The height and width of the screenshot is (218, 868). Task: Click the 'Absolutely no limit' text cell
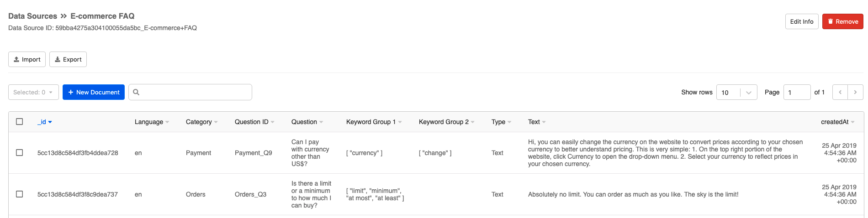(633, 194)
